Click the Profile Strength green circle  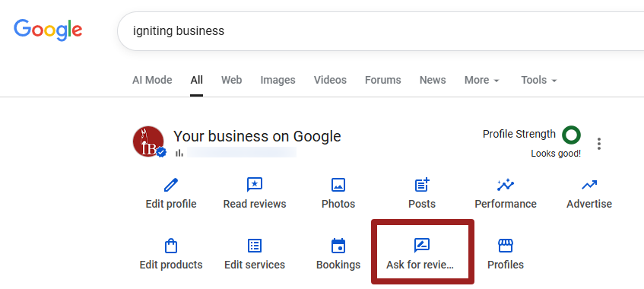click(571, 135)
